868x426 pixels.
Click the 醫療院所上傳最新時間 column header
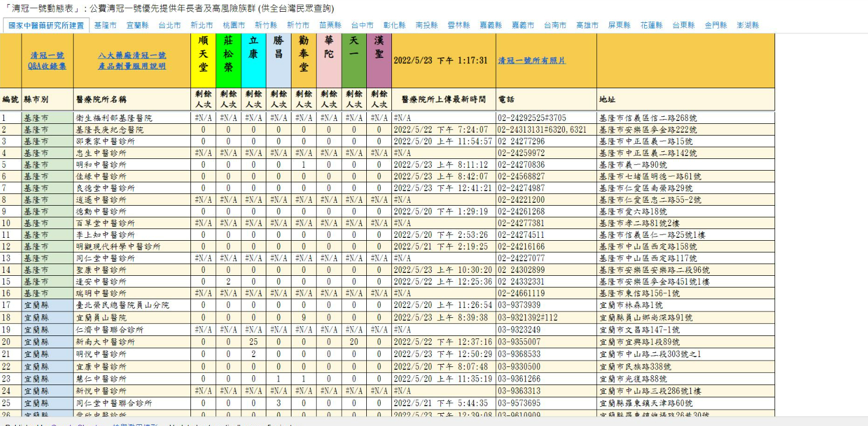click(443, 99)
